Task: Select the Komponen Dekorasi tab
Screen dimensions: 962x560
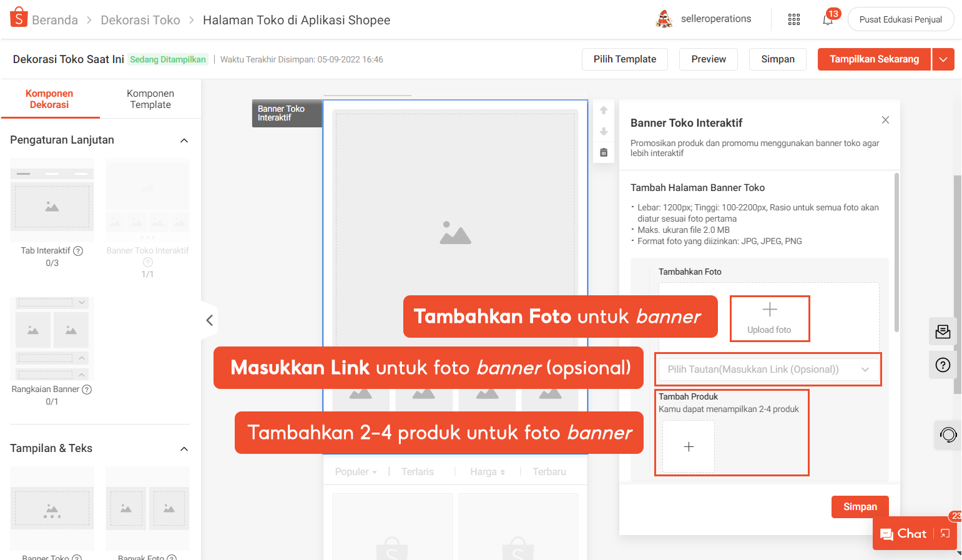Action: coord(49,99)
